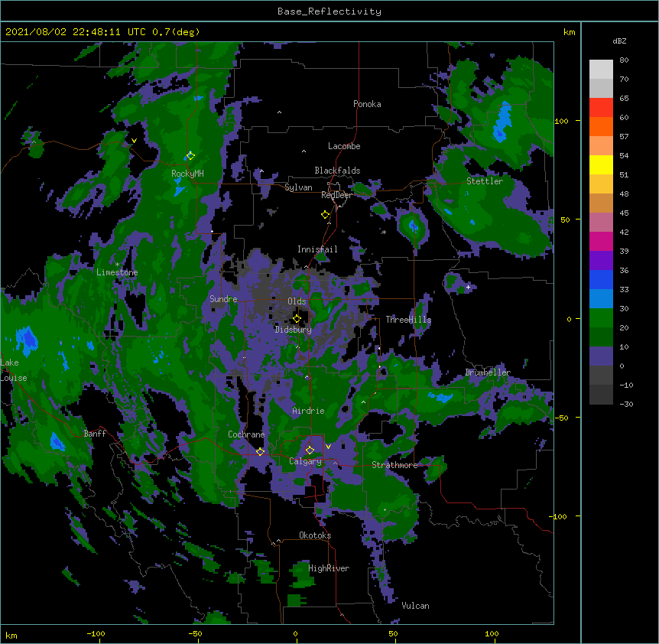Click the km unit label at top right
Screen dimensions: 659x644
click(x=569, y=32)
